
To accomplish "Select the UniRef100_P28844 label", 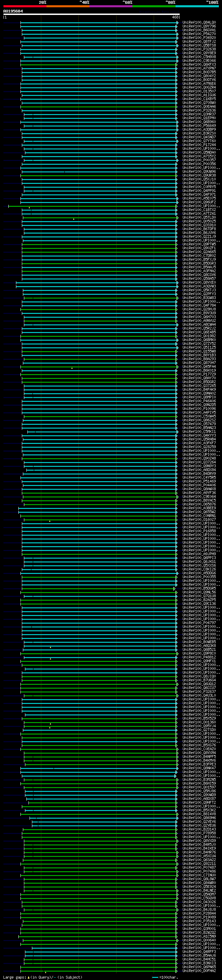I will tap(199, 913).
